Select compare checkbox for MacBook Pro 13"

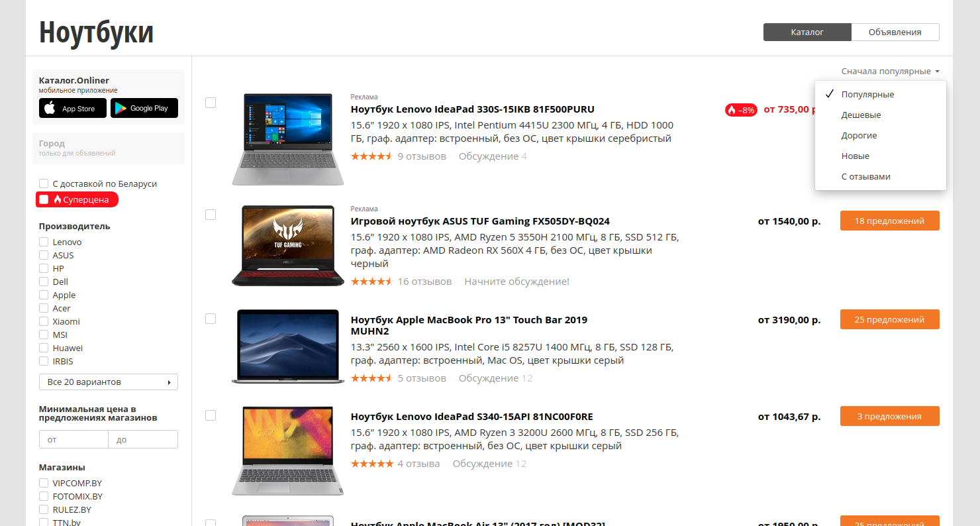pyautogui.click(x=211, y=319)
